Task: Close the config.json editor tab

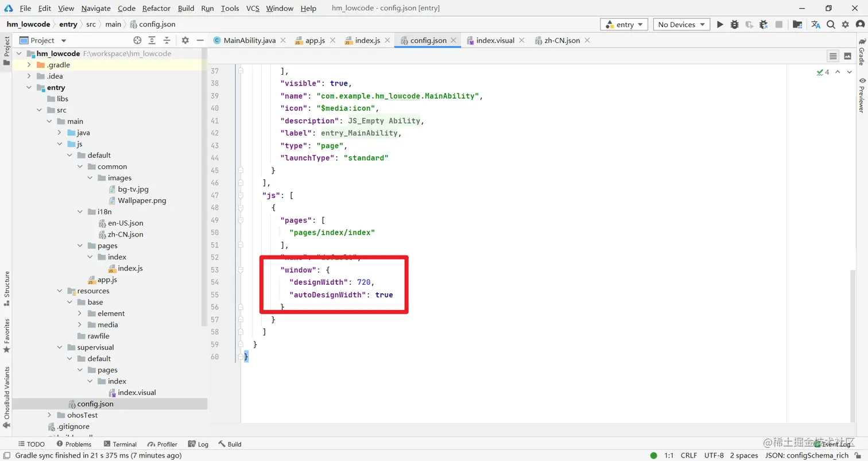Action: tap(453, 40)
